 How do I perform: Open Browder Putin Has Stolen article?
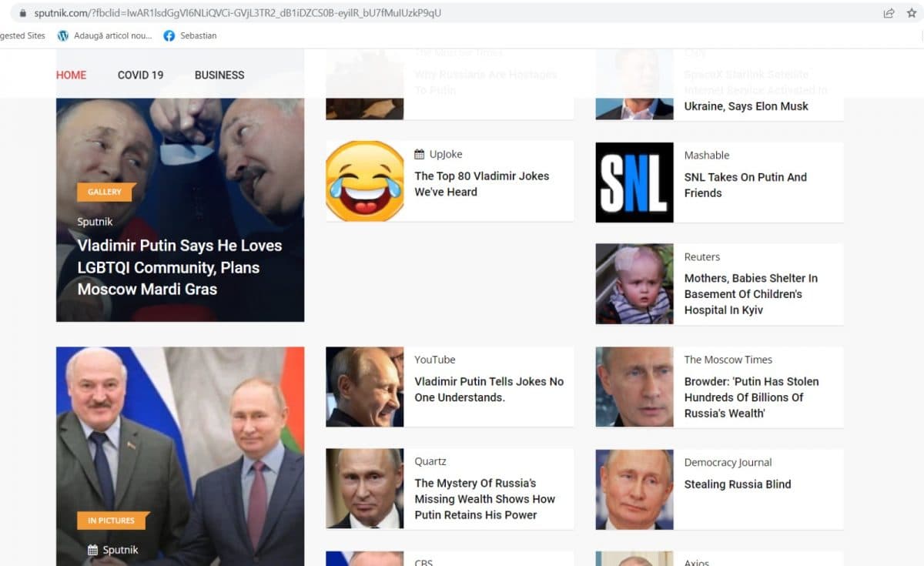click(x=752, y=397)
